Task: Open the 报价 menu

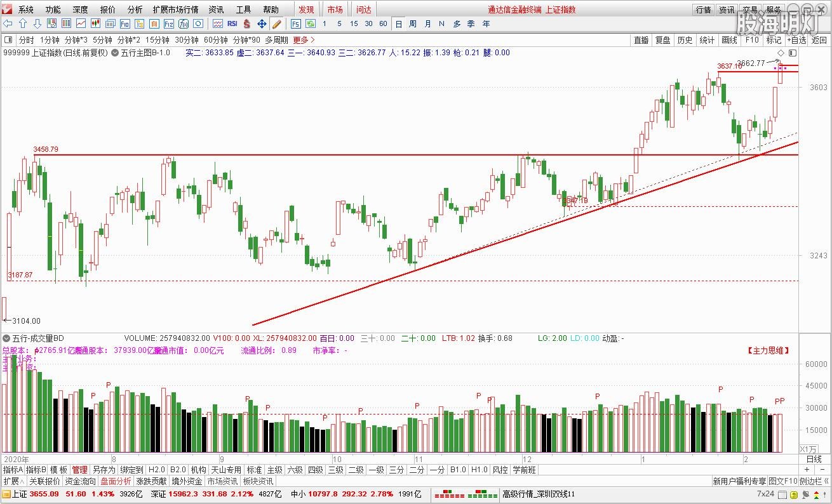Action: 108,10
